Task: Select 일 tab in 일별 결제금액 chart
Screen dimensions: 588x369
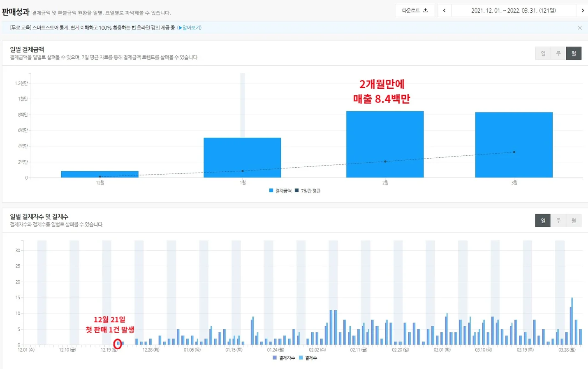Action: (543, 53)
